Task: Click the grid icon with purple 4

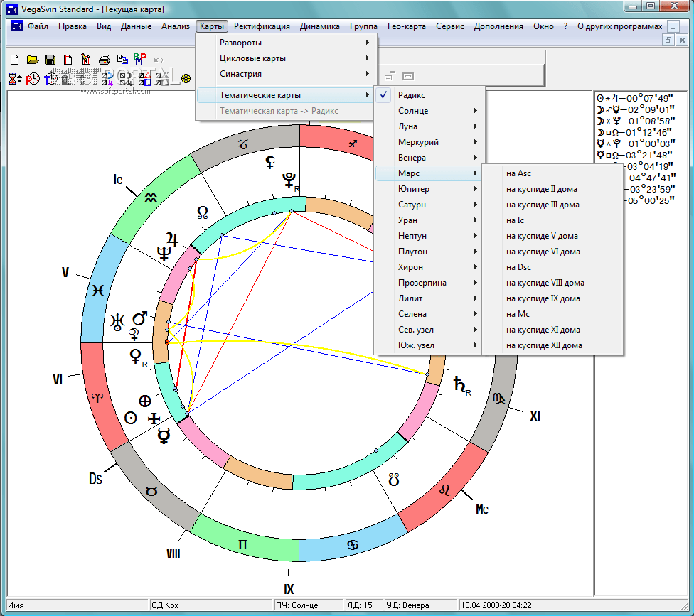Action: [x=107, y=79]
